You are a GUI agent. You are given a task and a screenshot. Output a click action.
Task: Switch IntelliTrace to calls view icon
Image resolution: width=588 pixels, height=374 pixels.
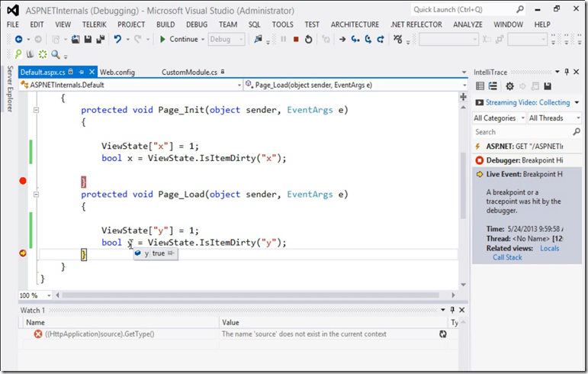(x=493, y=86)
